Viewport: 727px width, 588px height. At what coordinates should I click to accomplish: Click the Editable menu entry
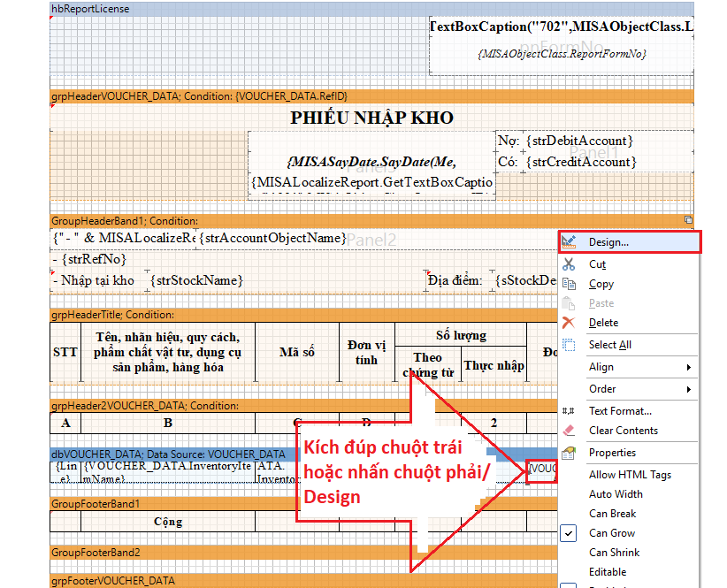[607, 571]
